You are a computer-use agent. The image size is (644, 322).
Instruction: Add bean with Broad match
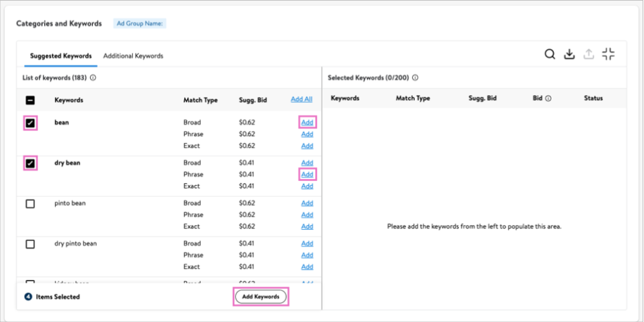click(308, 122)
